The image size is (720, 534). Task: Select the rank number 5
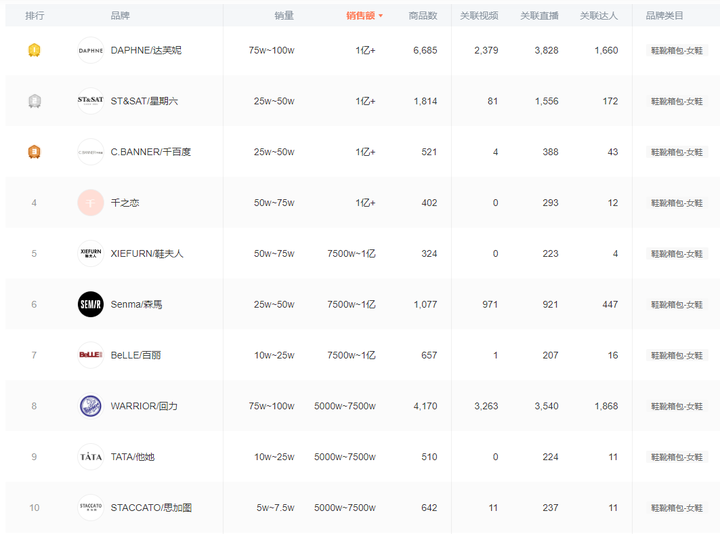pos(34,253)
